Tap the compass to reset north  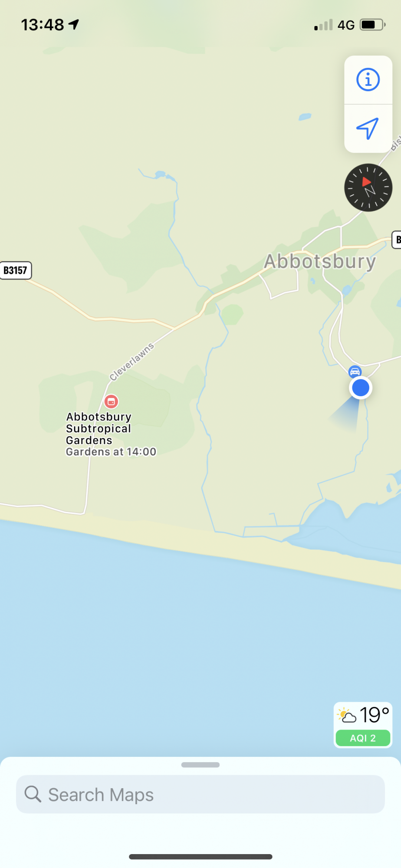[x=368, y=187]
